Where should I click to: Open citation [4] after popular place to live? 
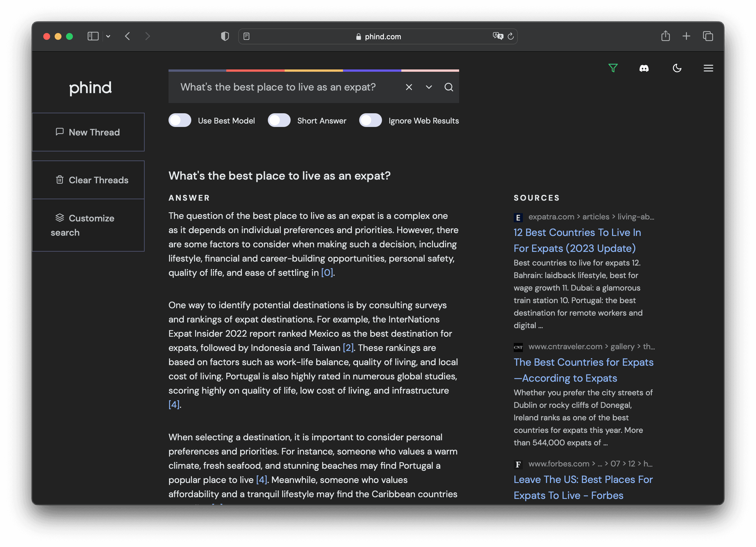(261, 480)
